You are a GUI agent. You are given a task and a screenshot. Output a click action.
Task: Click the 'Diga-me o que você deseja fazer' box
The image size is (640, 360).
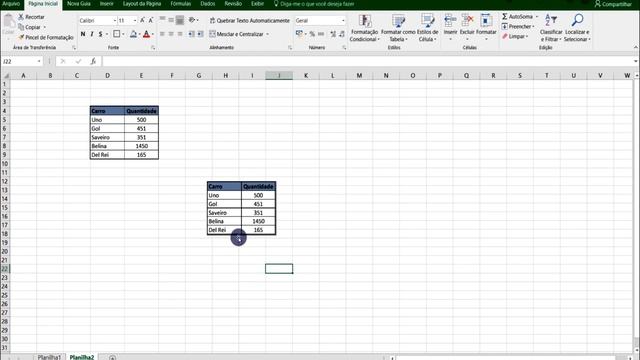(313, 4)
